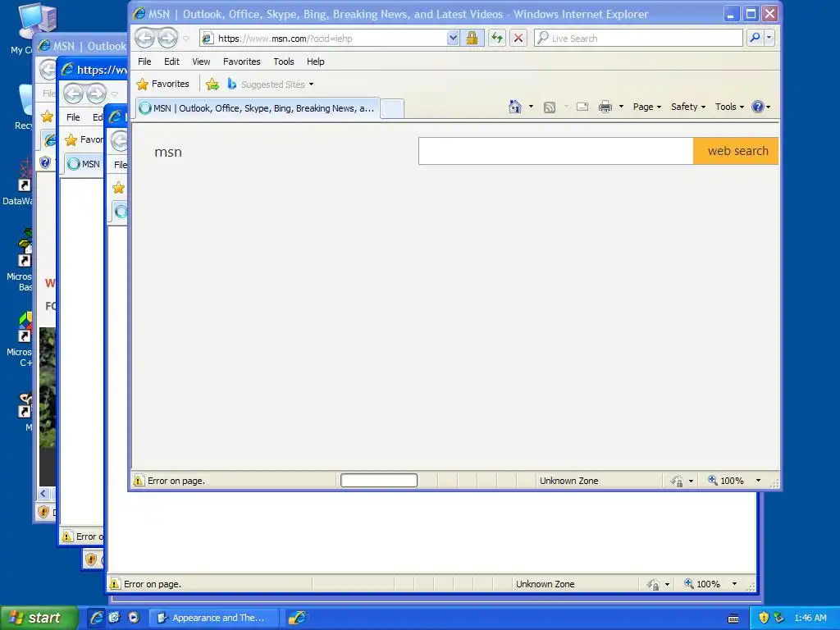Click the Print icon in command bar

point(605,107)
